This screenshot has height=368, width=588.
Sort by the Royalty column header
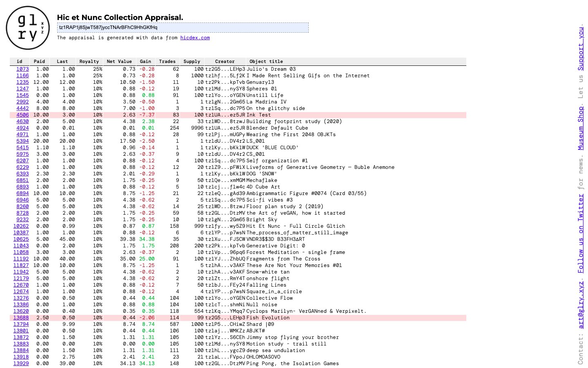[x=89, y=61]
